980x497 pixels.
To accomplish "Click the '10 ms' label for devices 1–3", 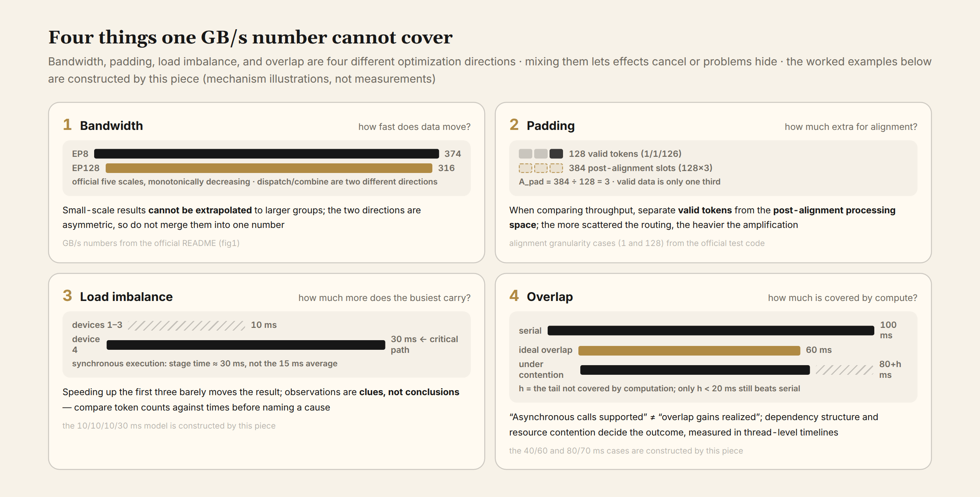I will pos(264,325).
